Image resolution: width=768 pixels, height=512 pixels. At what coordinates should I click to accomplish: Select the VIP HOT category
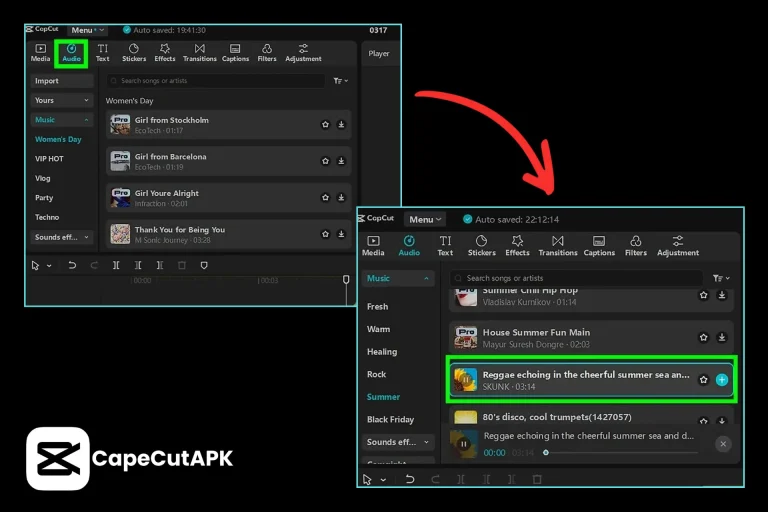49,159
